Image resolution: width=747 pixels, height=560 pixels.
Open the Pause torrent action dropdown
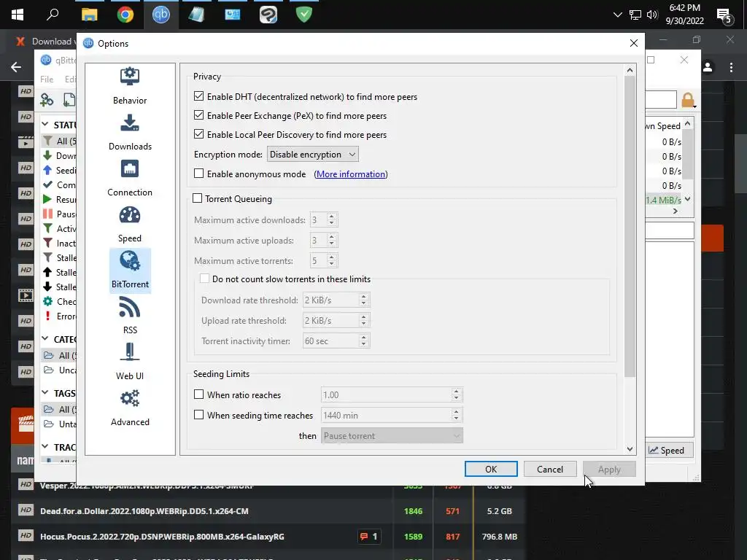[x=392, y=436]
